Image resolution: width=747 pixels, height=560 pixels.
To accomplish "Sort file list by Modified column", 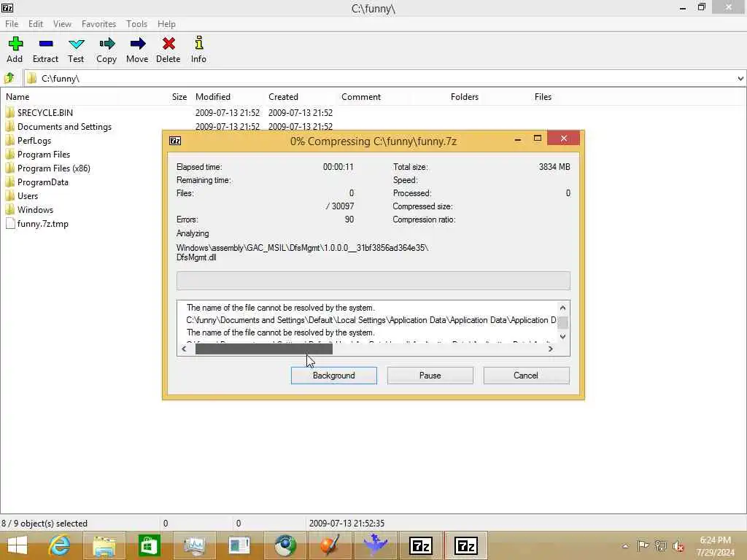I will (x=212, y=97).
